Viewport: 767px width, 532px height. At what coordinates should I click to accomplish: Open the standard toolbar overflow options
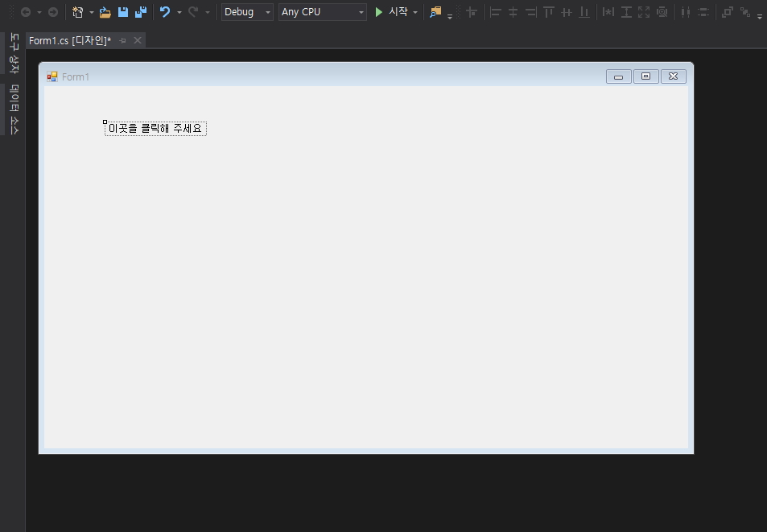(x=450, y=17)
